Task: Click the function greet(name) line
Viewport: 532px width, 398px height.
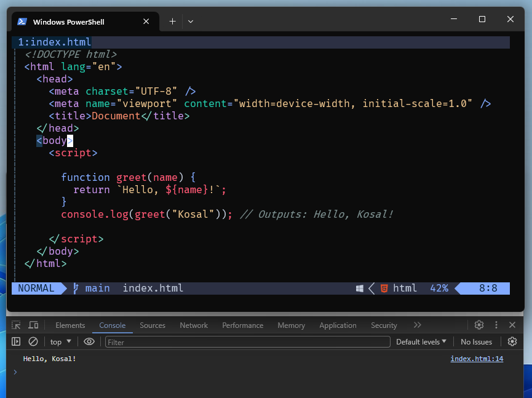Action: [129, 177]
